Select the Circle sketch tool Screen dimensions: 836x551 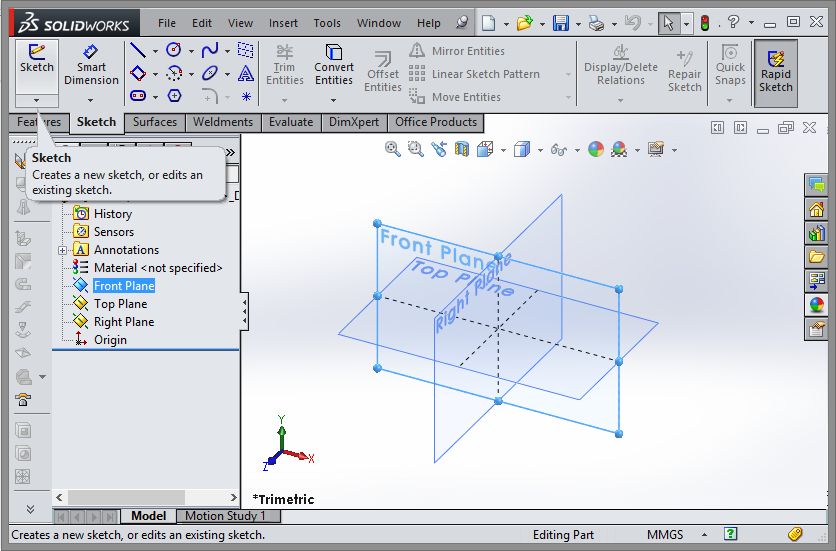click(x=174, y=51)
